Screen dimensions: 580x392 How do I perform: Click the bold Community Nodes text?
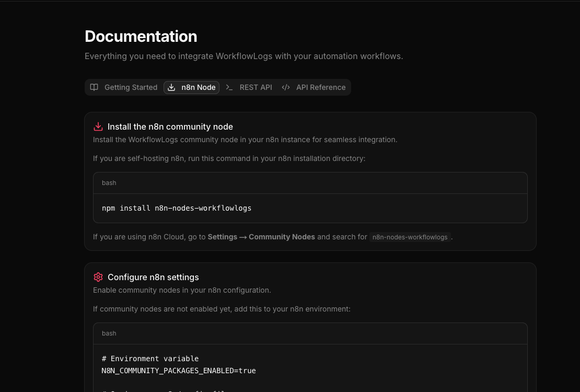pos(282,237)
